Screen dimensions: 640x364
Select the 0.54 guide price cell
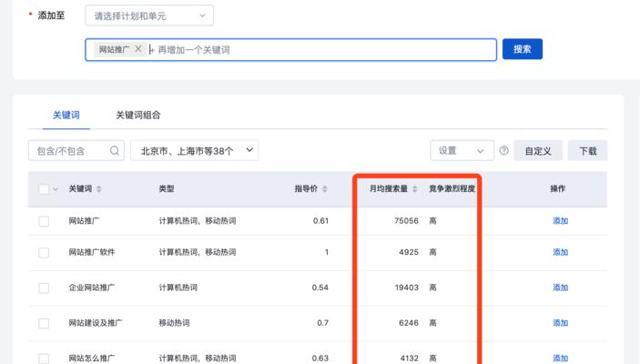(x=320, y=288)
